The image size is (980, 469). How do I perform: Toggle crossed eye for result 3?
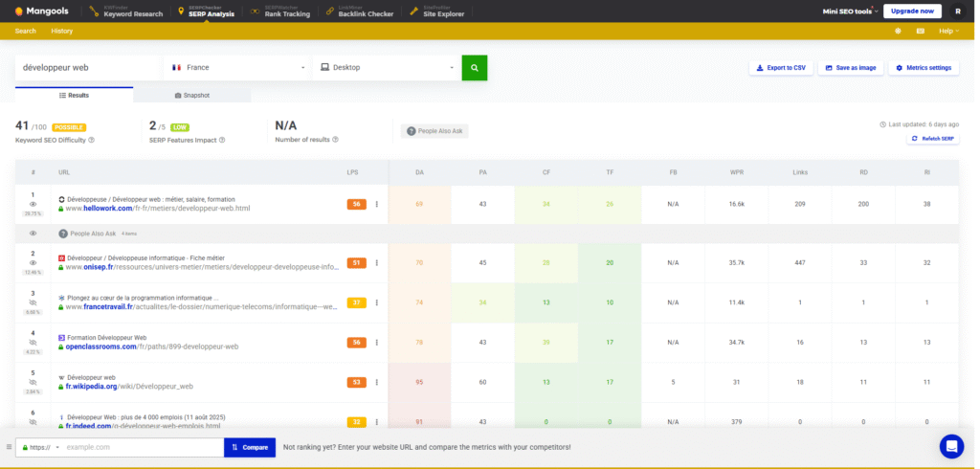(33, 302)
